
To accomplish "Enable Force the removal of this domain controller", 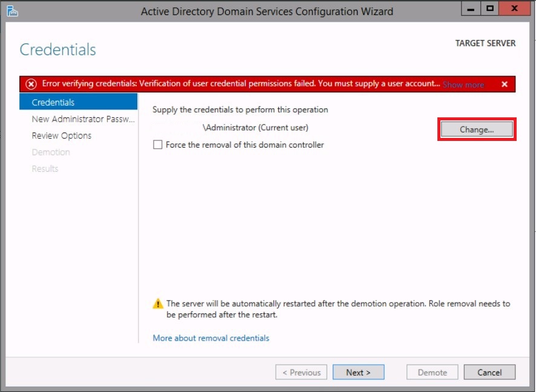I will click(x=158, y=145).
